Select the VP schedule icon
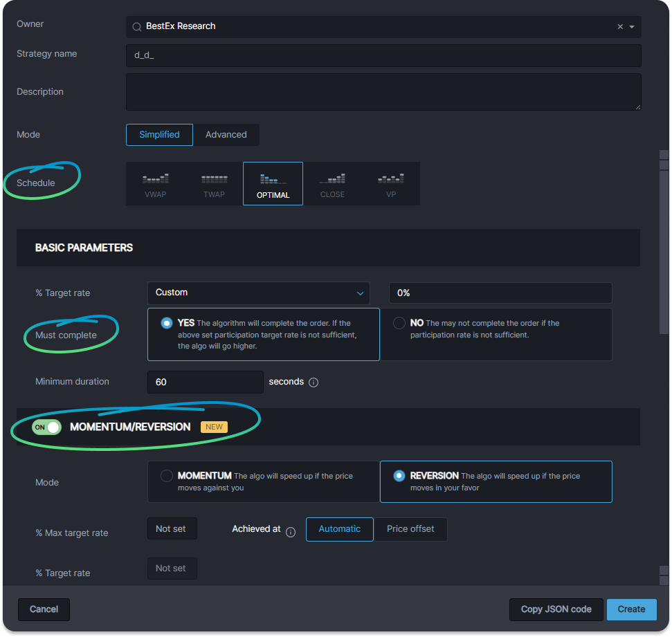 [x=391, y=184]
